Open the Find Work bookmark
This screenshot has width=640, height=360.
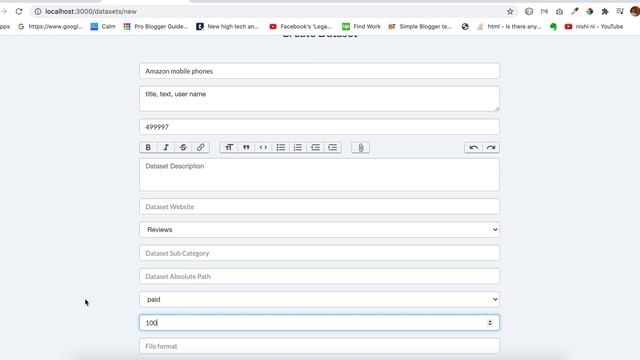pyautogui.click(x=361, y=27)
